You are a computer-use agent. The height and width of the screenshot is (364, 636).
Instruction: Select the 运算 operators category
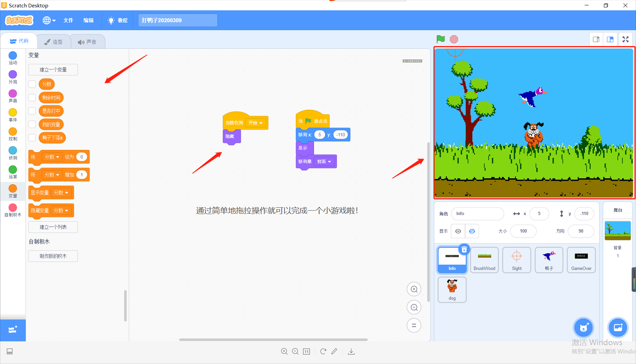click(13, 172)
